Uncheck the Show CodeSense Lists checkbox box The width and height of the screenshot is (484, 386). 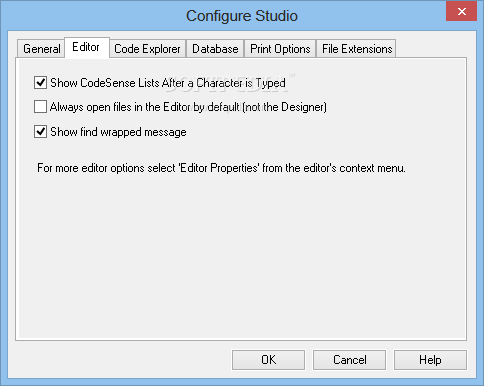coord(40,82)
